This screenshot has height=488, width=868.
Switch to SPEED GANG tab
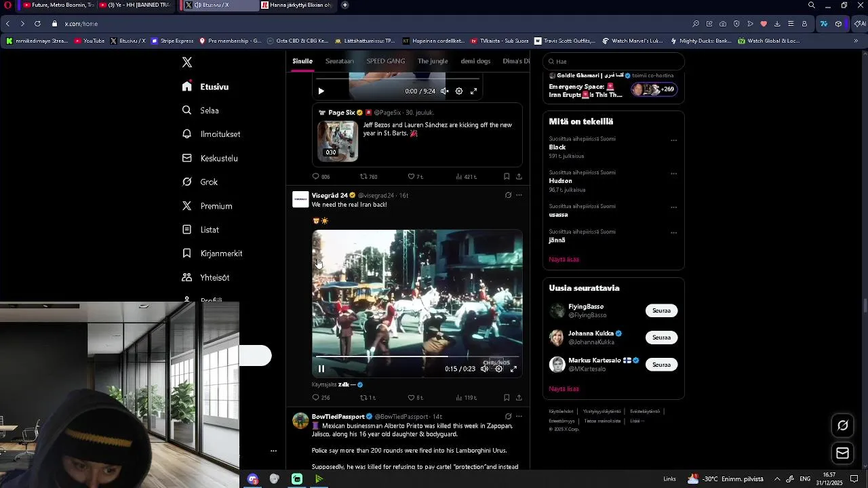pyautogui.click(x=386, y=61)
